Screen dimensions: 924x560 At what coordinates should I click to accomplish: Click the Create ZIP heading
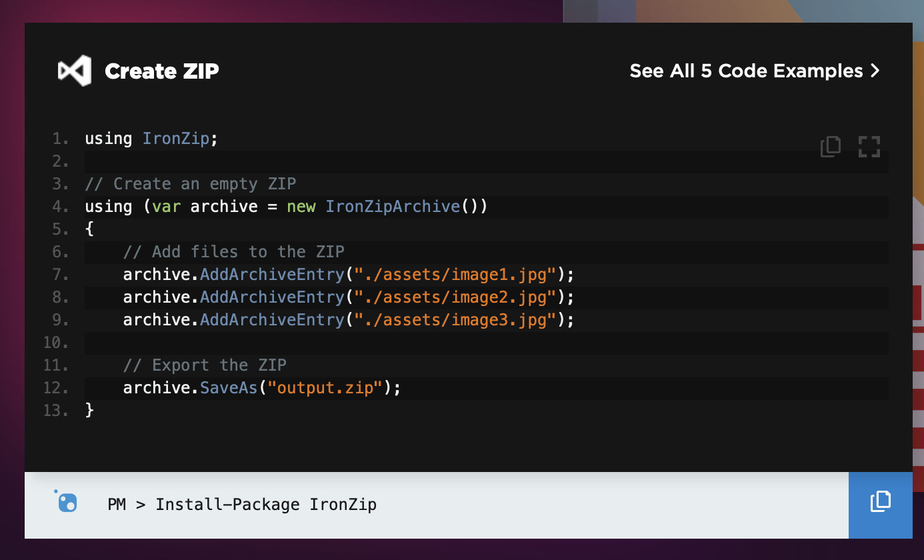(x=162, y=71)
